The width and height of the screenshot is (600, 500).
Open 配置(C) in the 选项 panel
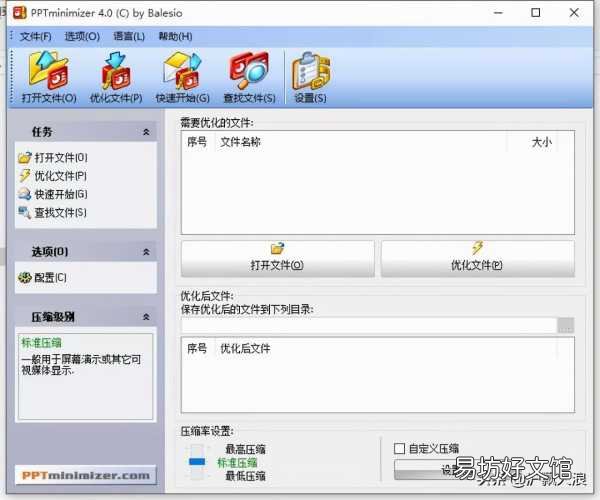point(42,277)
